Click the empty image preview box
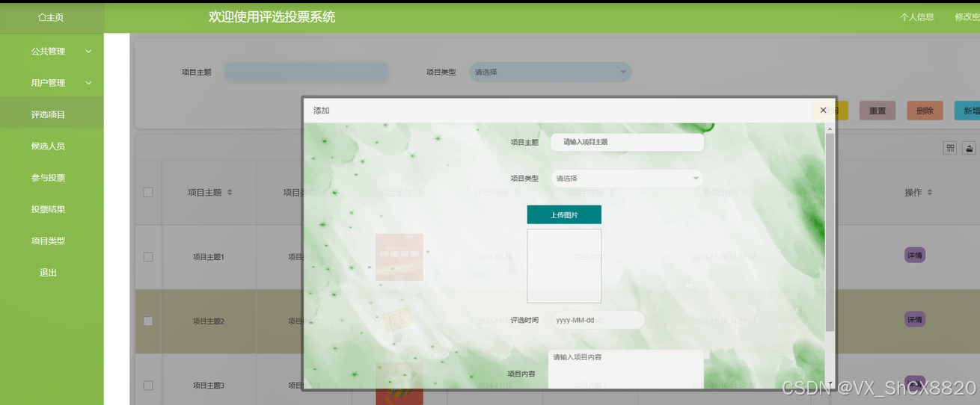980x405 pixels. [x=564, y=266]
